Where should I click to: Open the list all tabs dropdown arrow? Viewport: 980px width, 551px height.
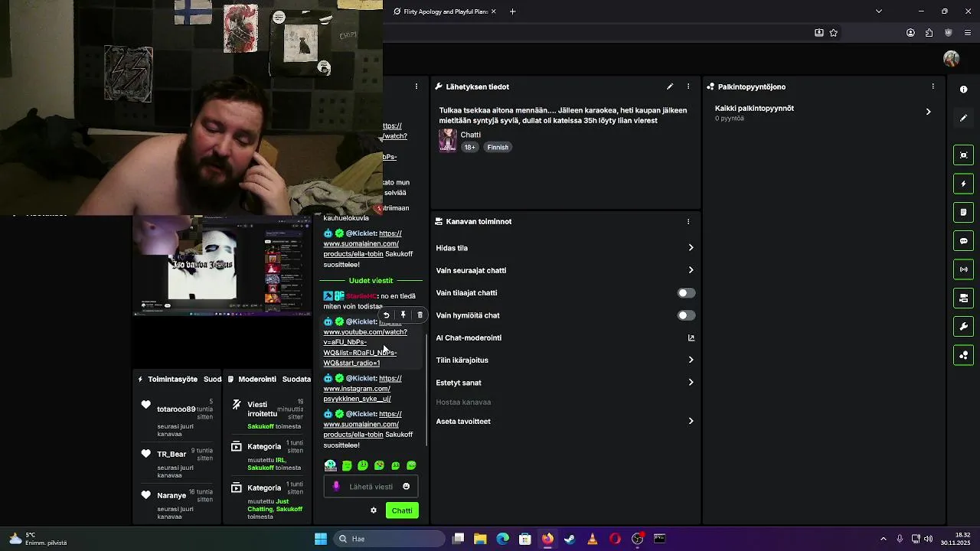[x=879, y=11]
